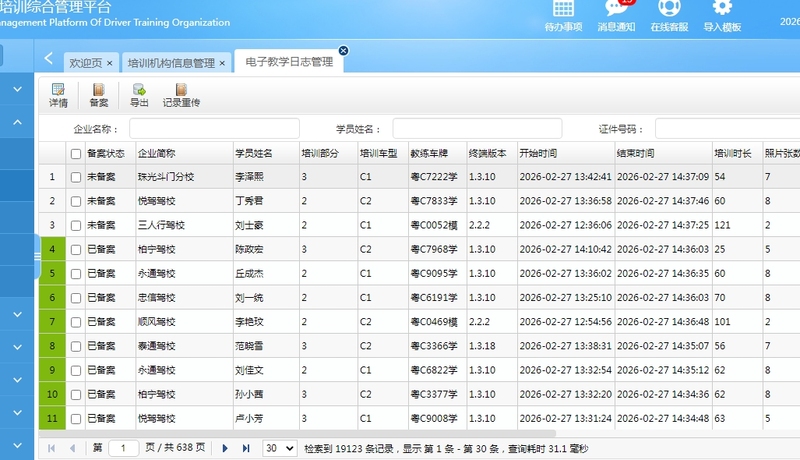Check the checkbox for row 李泽熙
The image size is (800, 460).
pyautogui.click(x=76, y=177)
